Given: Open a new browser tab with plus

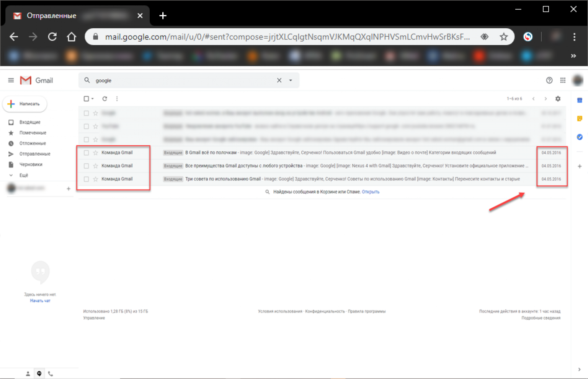Looking at the screenshot, I should (x=163, y=16).
